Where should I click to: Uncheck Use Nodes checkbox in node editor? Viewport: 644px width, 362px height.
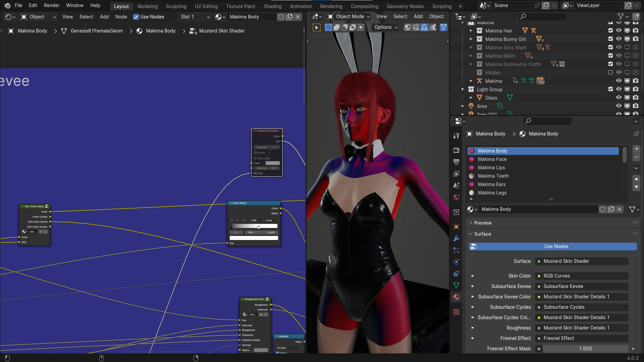[136, 17]
